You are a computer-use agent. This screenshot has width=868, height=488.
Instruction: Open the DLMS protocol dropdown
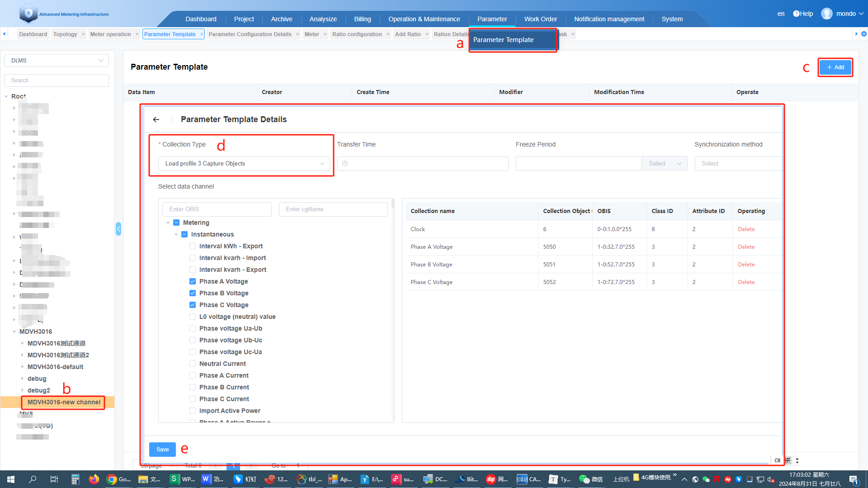pos(57,61)
